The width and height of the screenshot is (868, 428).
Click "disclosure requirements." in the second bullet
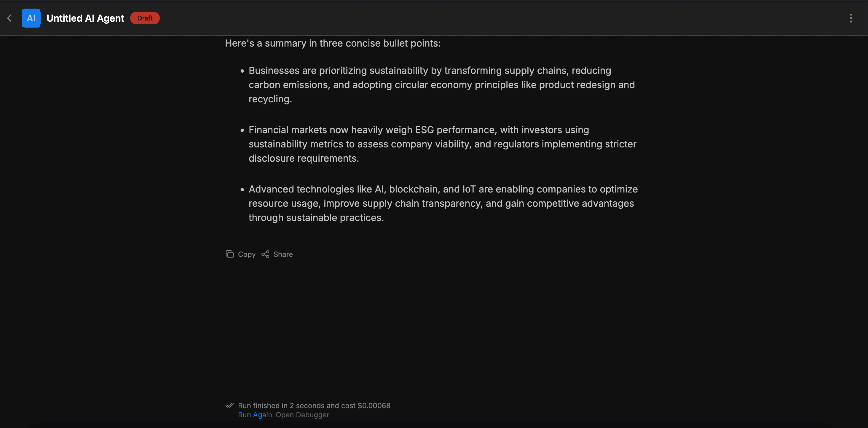pyautogui.click(x=304, y=158)
